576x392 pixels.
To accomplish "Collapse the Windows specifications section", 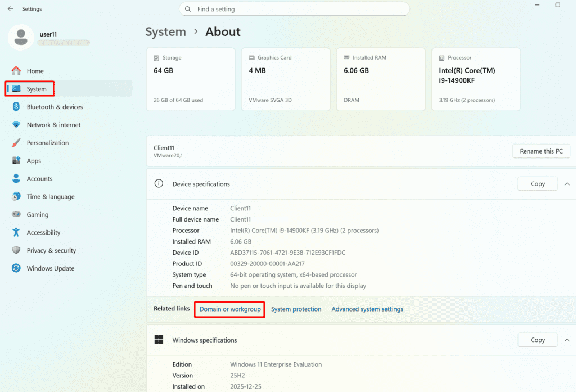I will [x=567, y=340].
